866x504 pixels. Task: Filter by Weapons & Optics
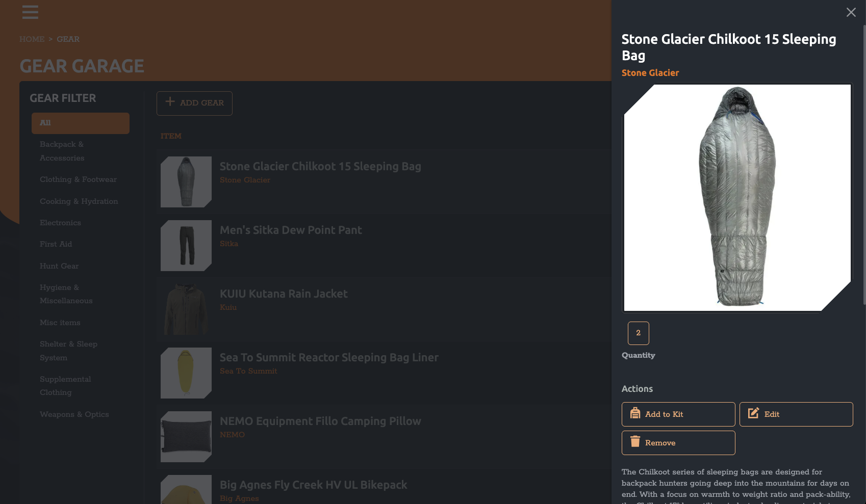tap(81, 414)
